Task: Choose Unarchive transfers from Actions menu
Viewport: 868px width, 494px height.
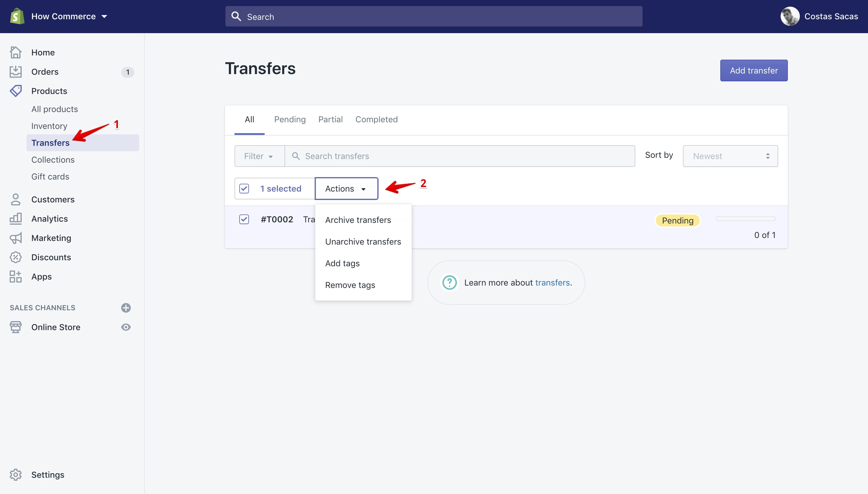Action: coord(363,242)
